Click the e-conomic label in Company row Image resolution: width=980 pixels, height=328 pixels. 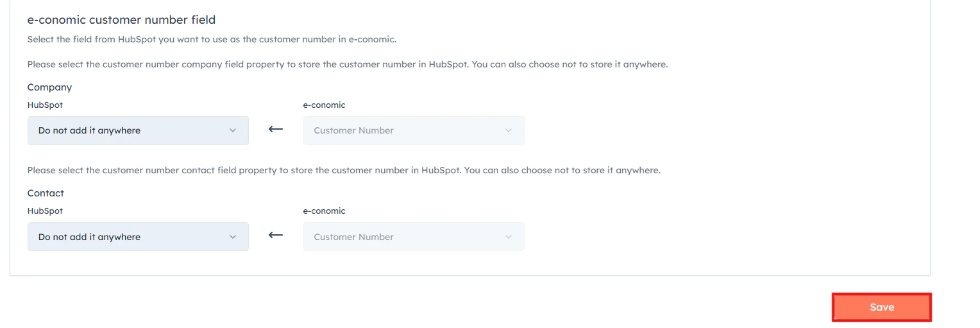pos(324,105)
